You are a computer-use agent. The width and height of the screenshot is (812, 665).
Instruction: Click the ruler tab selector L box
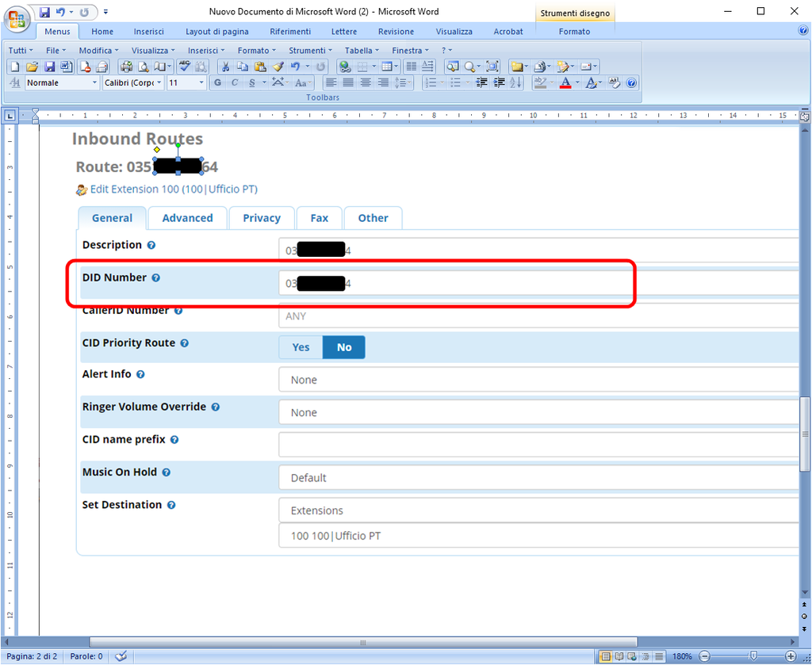pos(10,116)
